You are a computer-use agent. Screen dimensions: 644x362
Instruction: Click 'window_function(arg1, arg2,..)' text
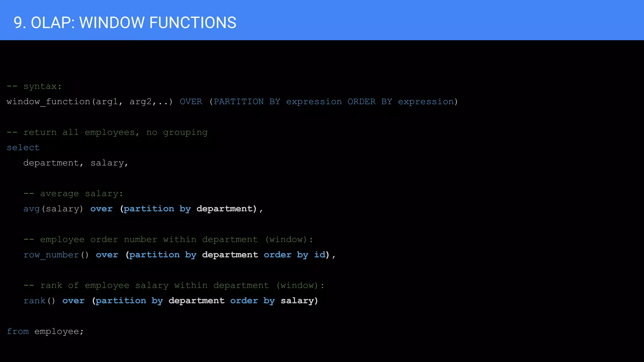[90, 102]
